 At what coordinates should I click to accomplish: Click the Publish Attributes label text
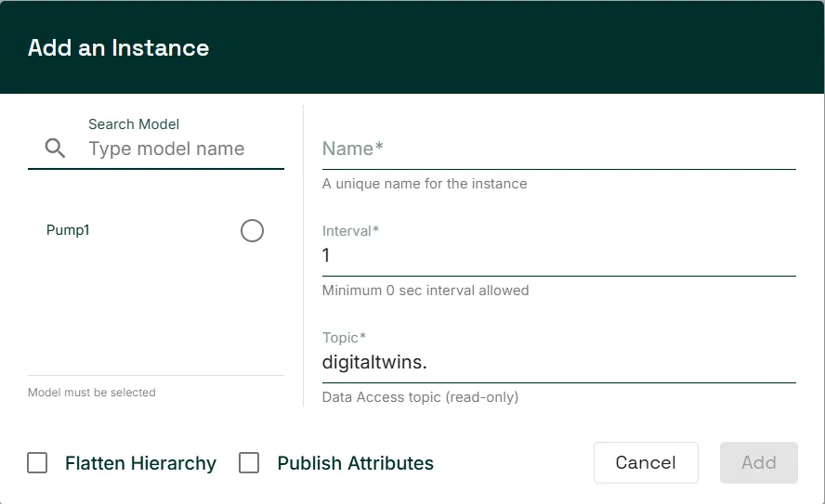click(355, 463)
